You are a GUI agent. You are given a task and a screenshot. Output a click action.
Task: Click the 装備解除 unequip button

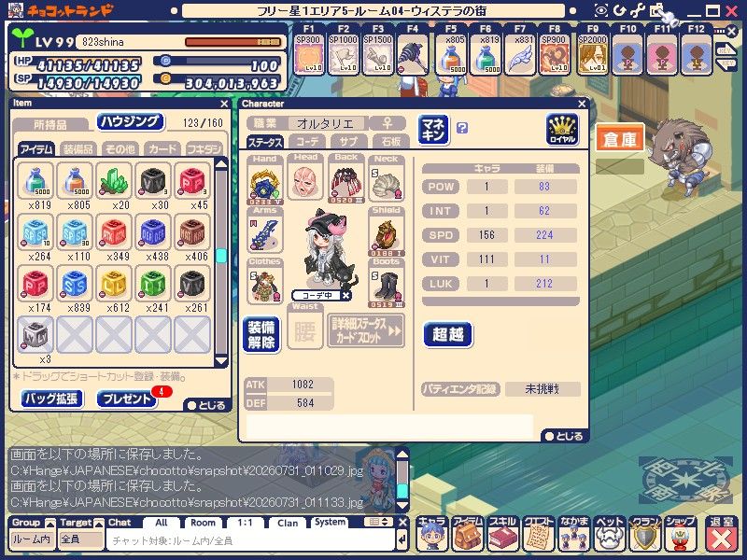point(261,334)
